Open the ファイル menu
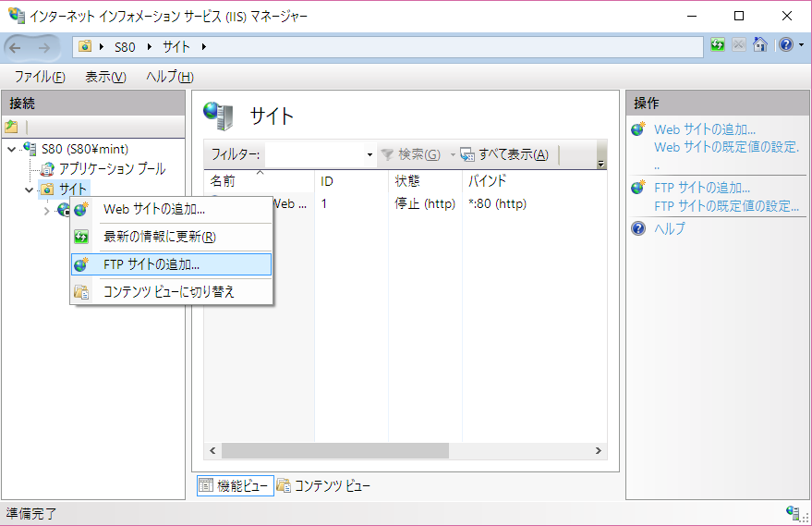Viewport: 812px width, 526px height. point(40,77)
